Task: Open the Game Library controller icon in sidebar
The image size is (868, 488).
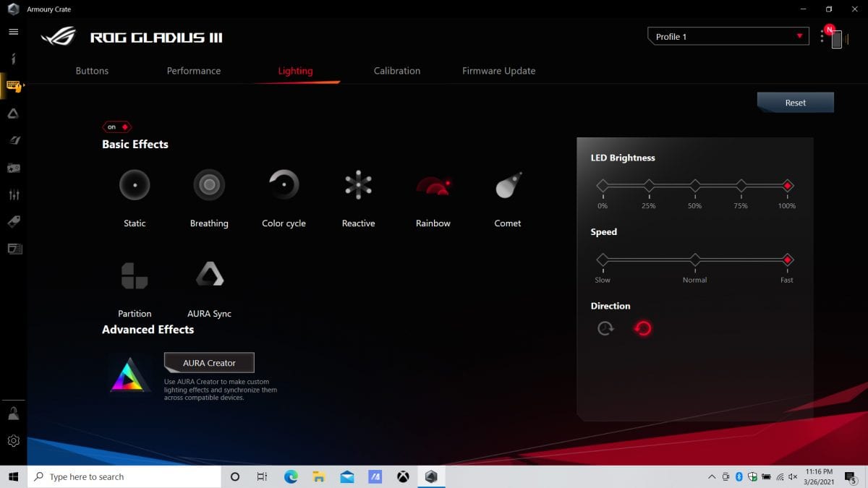Action: [x=13, y=168]
